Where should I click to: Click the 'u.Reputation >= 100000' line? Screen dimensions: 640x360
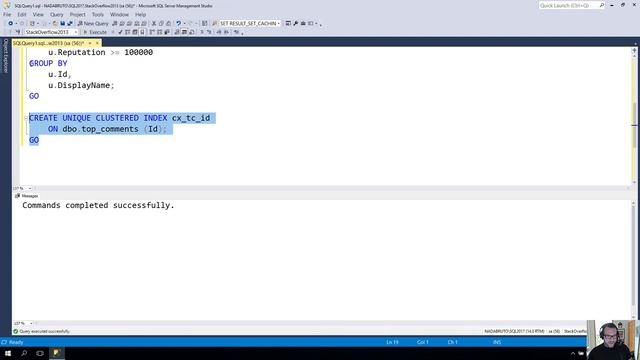tap(100, 52)
